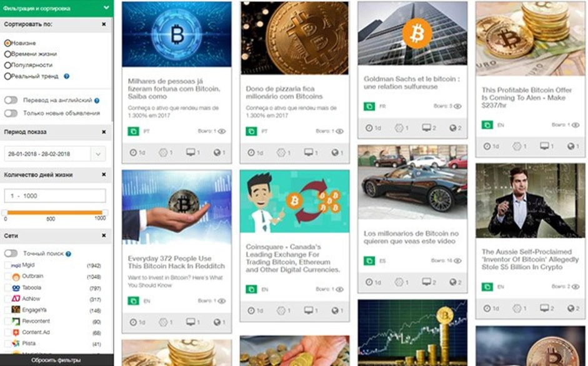Enable the Перевод на английский toggle
The height and width of the screenshot is (366, 588).
coord(11,100)
